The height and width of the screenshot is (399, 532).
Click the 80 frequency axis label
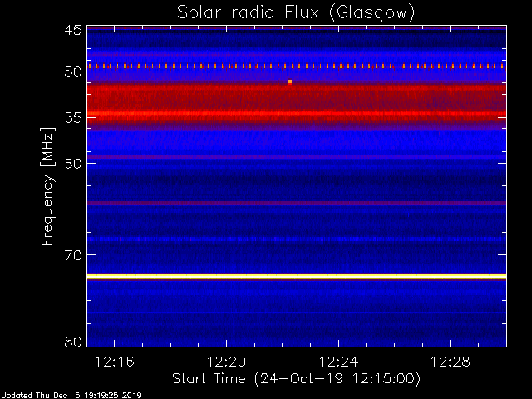click(73, 342)
